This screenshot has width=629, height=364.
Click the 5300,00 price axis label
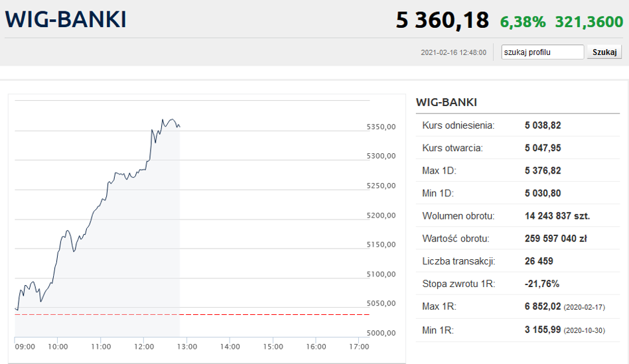point(381,156)
